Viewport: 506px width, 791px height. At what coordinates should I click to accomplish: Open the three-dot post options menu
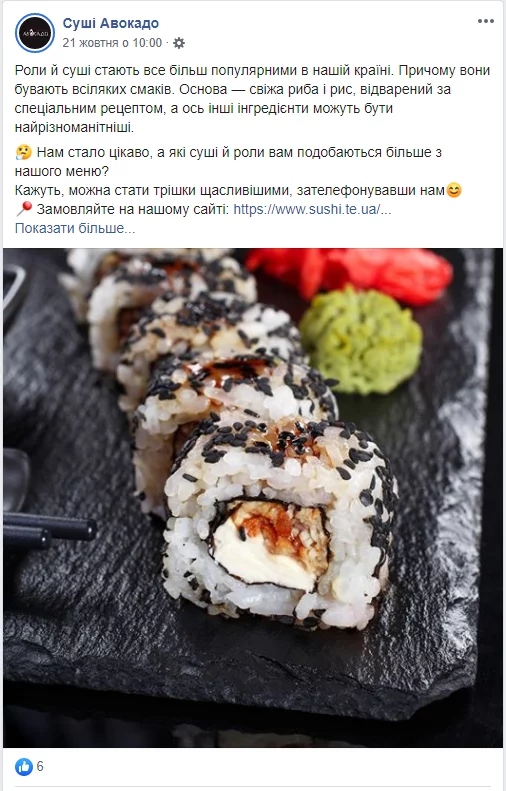485,21
